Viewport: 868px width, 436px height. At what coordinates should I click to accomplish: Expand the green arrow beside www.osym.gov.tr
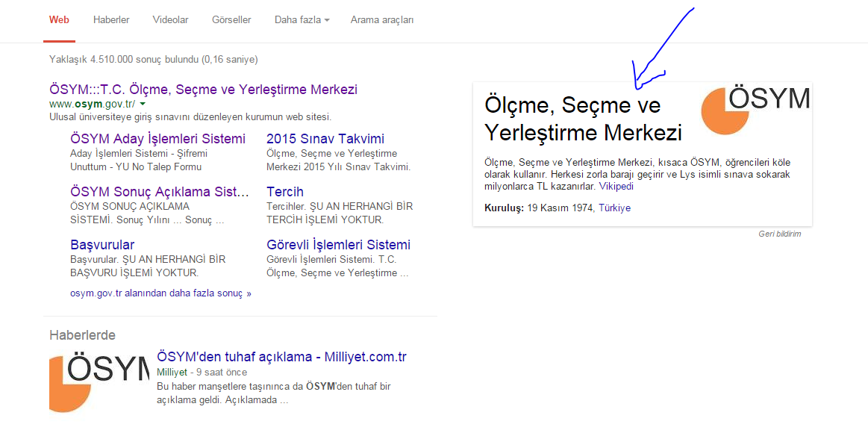pyautogui.click(x=143, y=104)
